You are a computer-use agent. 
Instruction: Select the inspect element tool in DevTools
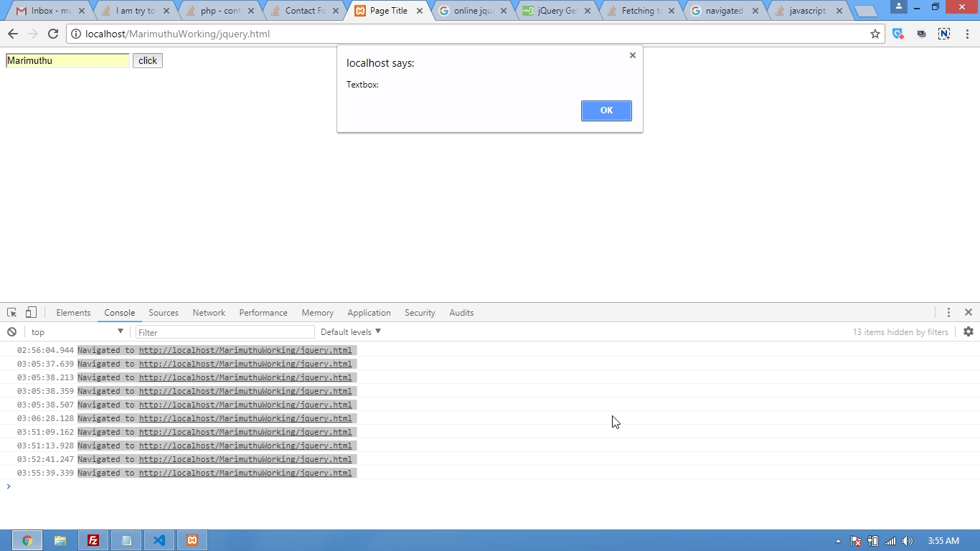[x=11, y=312]
